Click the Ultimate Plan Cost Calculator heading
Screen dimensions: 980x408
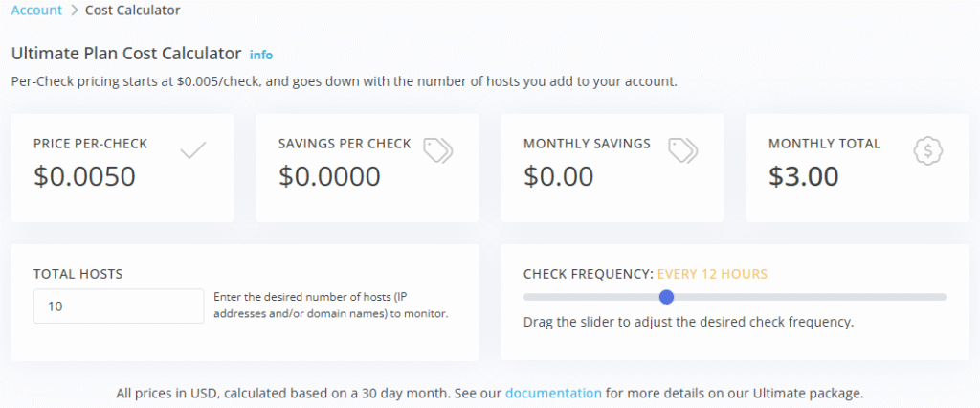click(125, 55)
